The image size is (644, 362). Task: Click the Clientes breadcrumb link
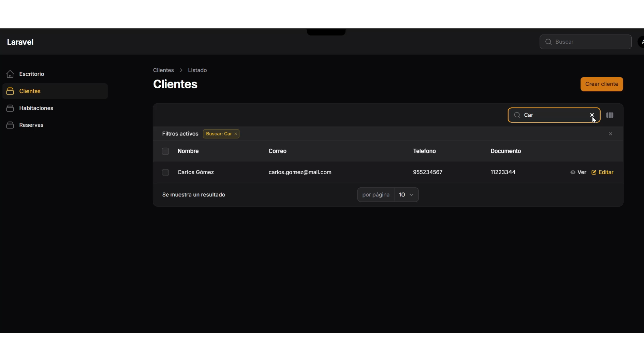tap(163, 70)
